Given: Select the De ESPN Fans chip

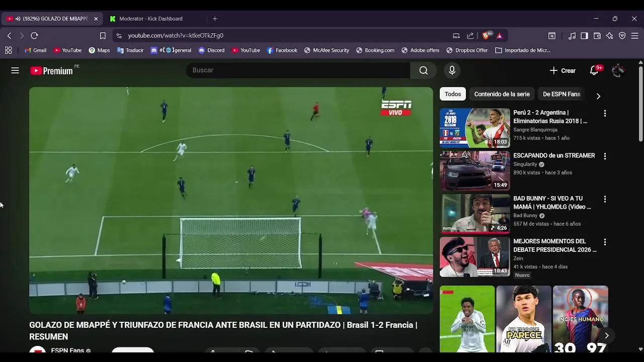Looking at the screenshot, I should tap(561, 94).
